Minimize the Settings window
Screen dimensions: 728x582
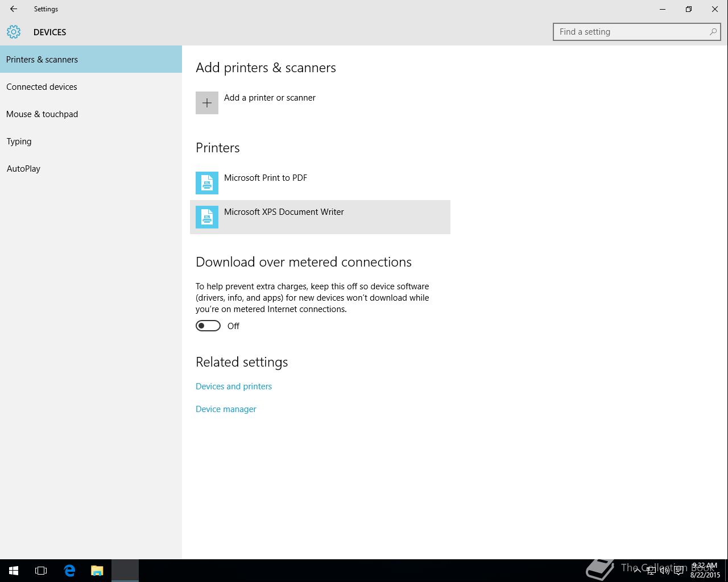[663, 9]
